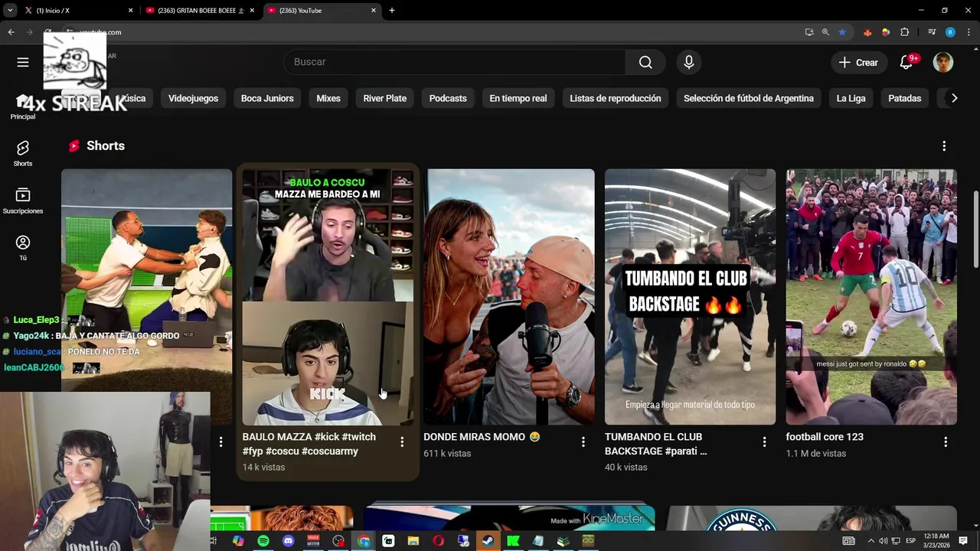Open the account avatar menu
Screen dimensions: 980x551
[943, 62]
